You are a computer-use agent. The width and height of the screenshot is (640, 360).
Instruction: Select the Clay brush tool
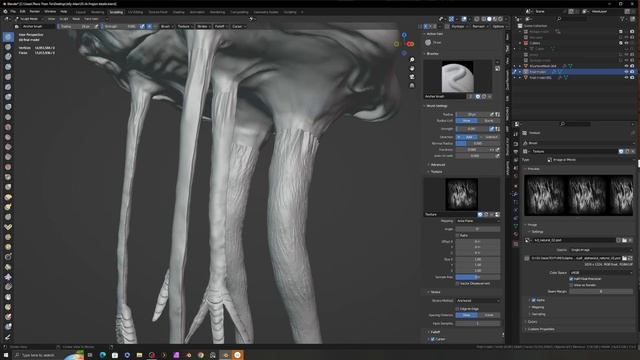pos(8,57)
